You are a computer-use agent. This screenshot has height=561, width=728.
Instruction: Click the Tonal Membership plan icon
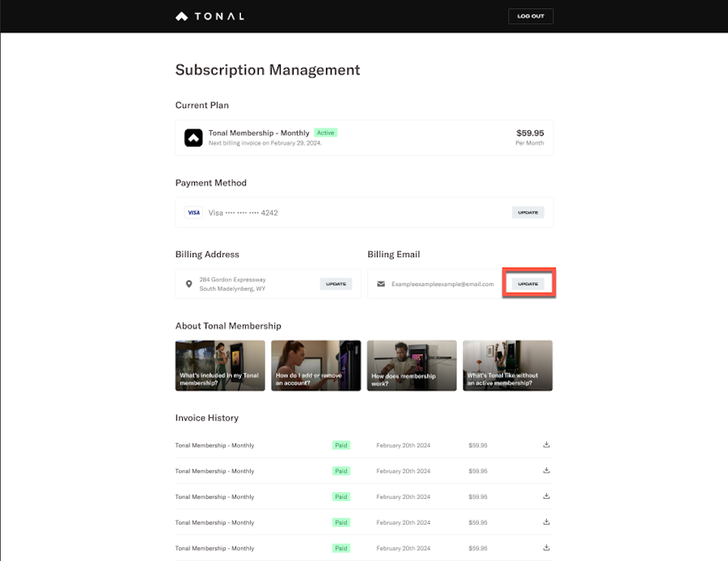click(193, 137)
